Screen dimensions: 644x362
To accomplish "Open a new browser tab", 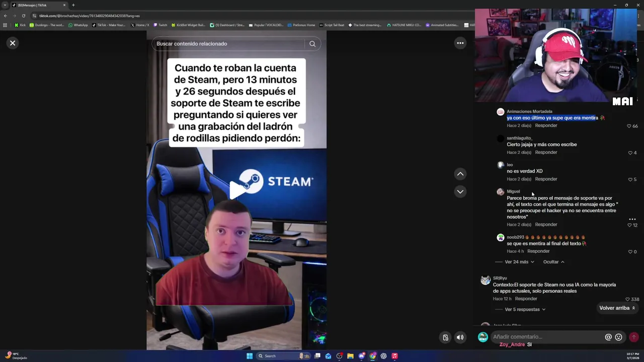I will click(73, 5).
